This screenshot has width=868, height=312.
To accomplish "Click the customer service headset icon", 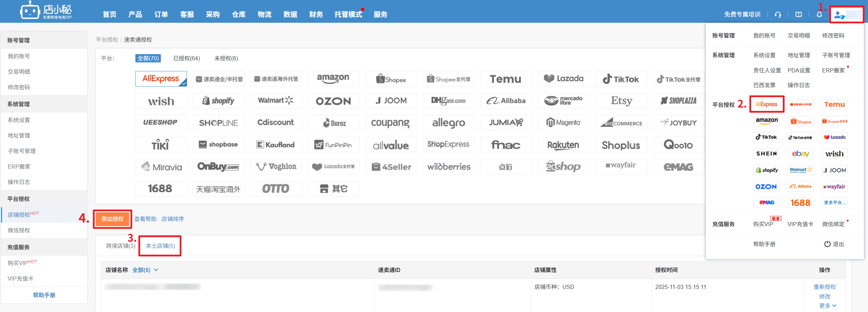I will (x=778, y=14).
